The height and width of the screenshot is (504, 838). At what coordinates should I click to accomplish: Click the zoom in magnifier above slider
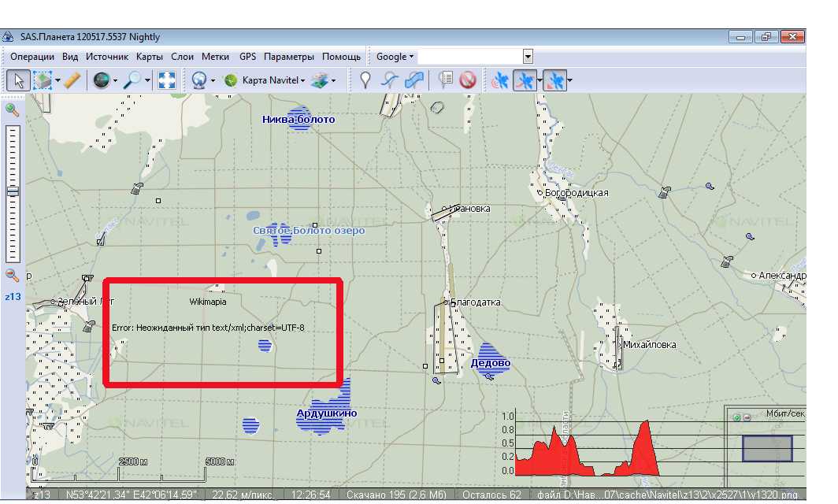coord(13,109)
